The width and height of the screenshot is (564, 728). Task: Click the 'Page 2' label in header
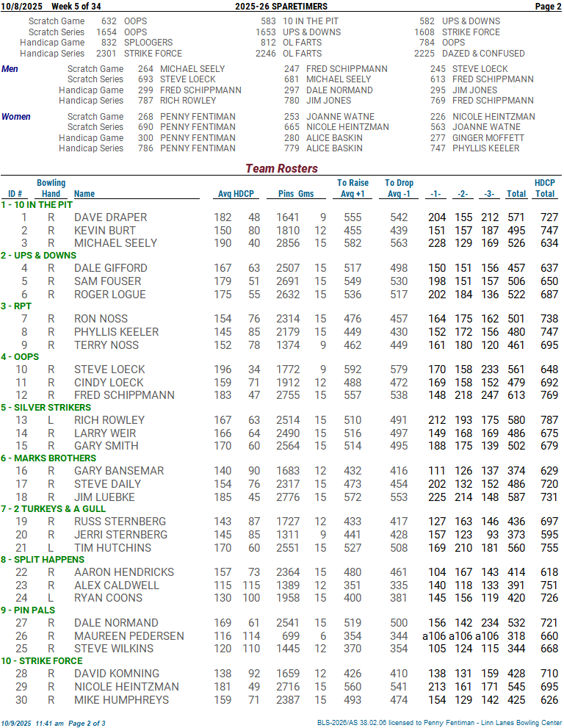(x=548, y=7)
